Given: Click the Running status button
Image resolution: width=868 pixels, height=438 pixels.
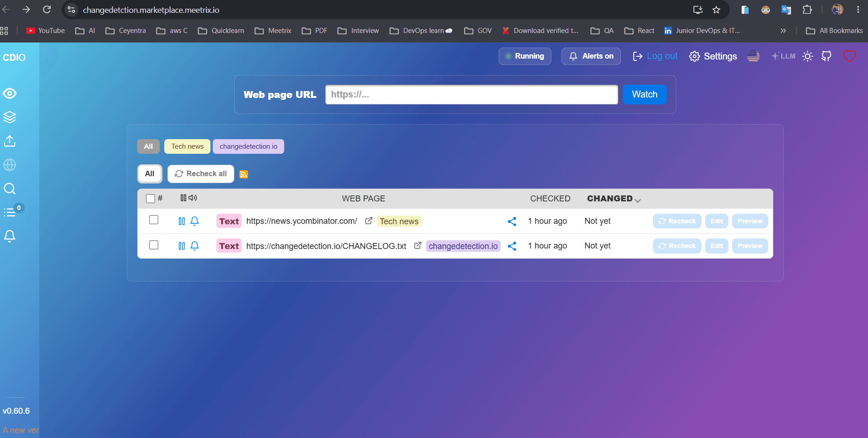Looking at the screenshot, I should pos(525,56).
